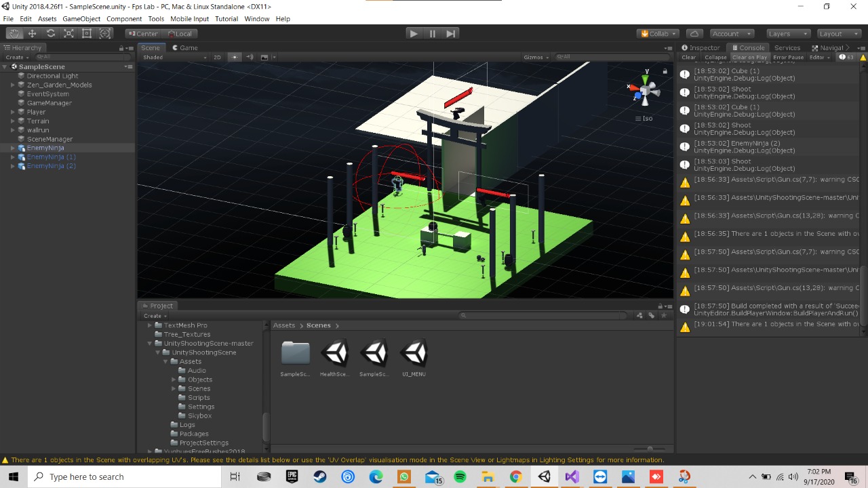Open the Account dropdown
Image resolution: width=868 pixels, height=488 pixels.
tap(732, 33)
